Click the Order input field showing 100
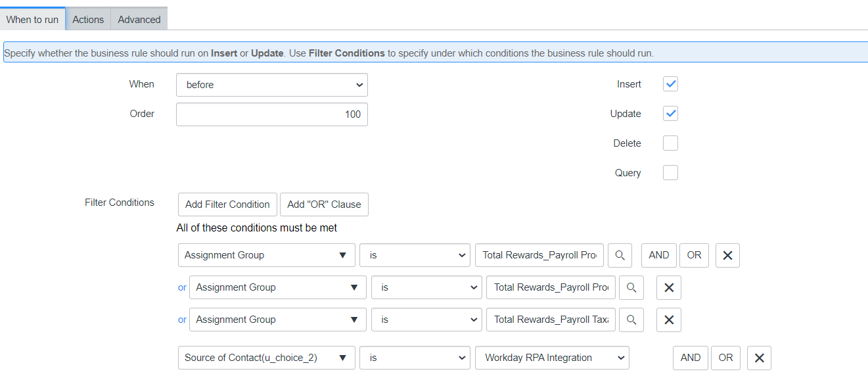Viewport: 868px width, 384px height. click(271, 114)
